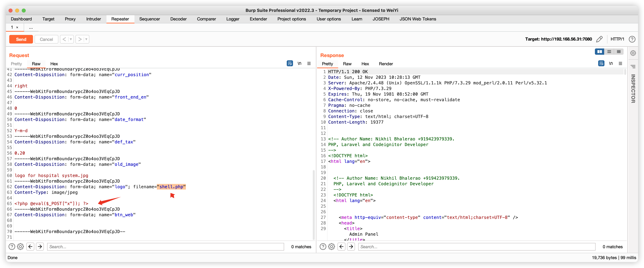The width and height of the screenshot is (644, 268).
Task: Open Response search help icon
Action: point(323,247)
